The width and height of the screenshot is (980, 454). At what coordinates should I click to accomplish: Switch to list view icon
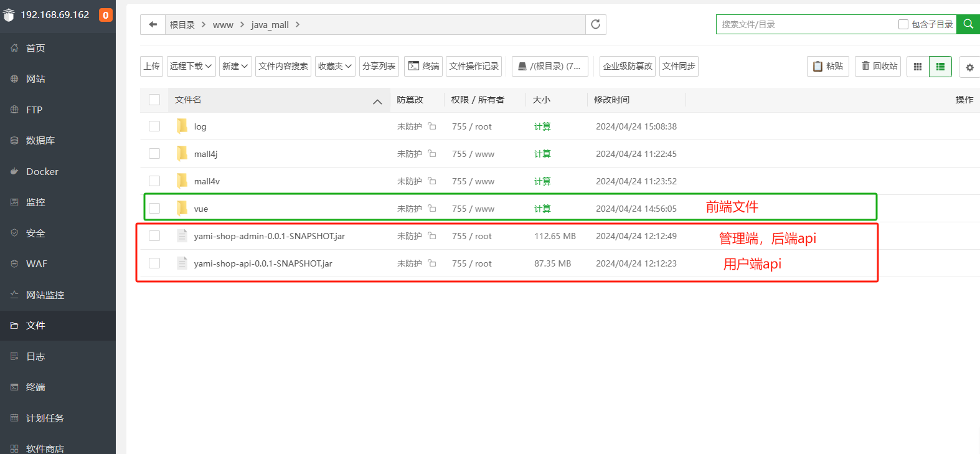(x=940, y=67)
